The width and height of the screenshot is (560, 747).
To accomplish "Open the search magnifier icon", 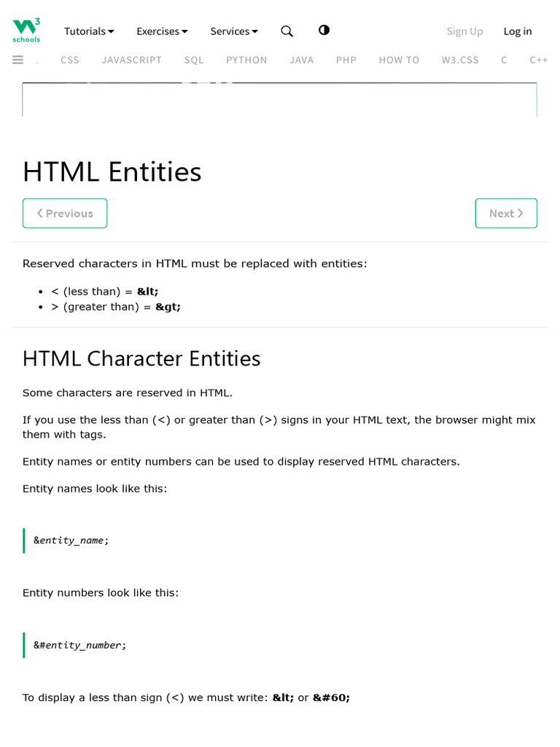I will (x=287, y=31).
